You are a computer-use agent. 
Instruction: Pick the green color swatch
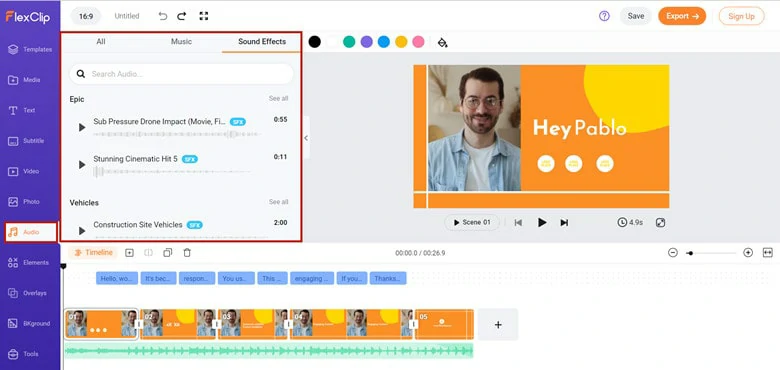pos(349,42)
